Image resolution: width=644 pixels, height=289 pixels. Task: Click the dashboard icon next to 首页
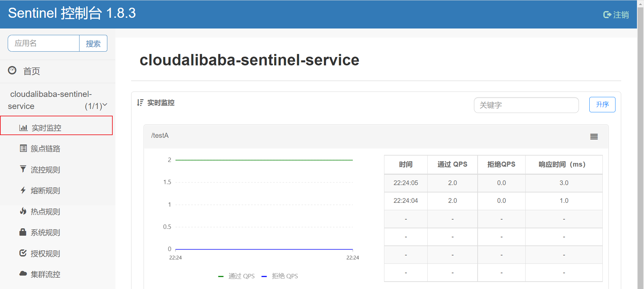(12, 70)
